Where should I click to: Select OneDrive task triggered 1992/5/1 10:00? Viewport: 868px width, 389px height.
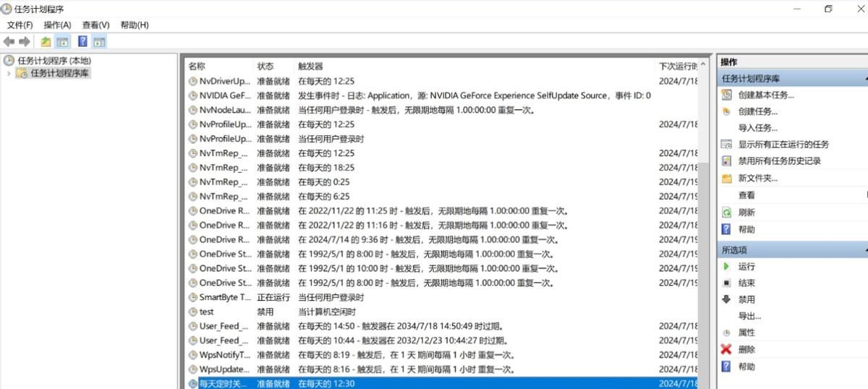click(441, 269)
